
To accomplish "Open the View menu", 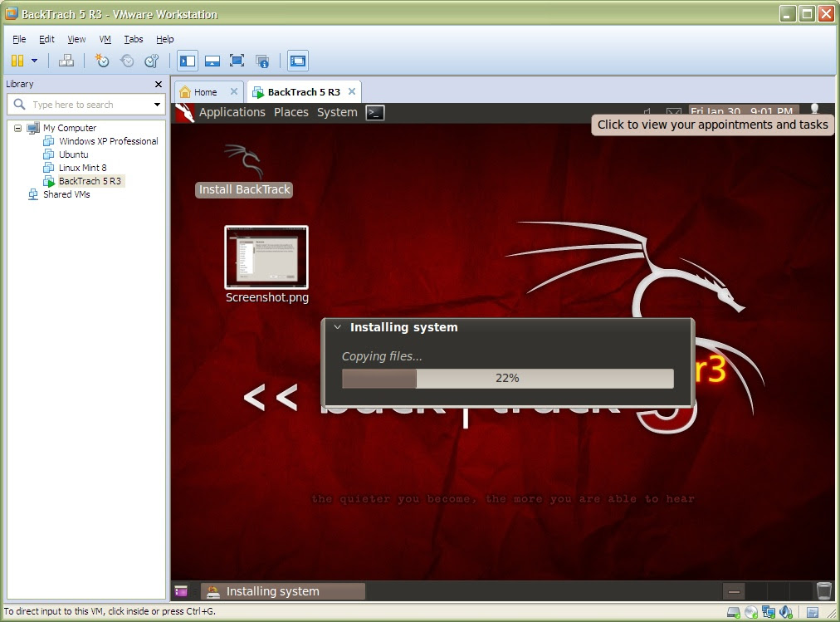I will (x=76, y=39).
